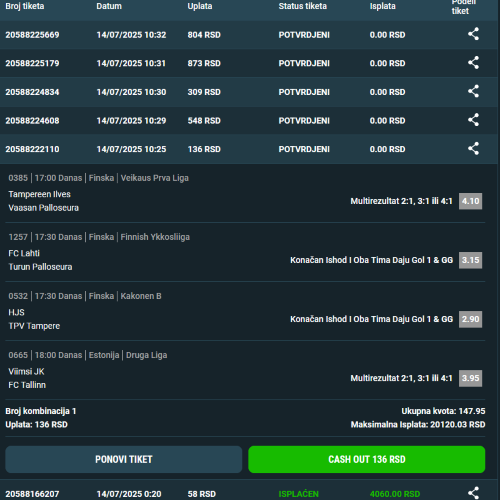500x500 pixels.
Task: Sort by Status tiketa column header
Action: pos(303,6)
